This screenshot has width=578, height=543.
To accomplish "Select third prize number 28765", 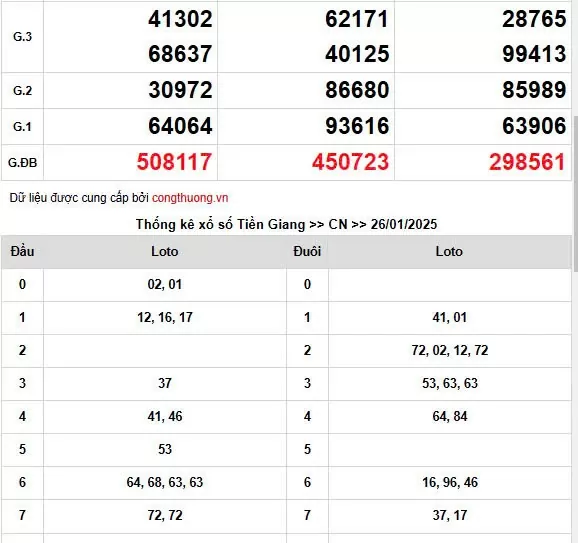I will [x=534, y=19].
